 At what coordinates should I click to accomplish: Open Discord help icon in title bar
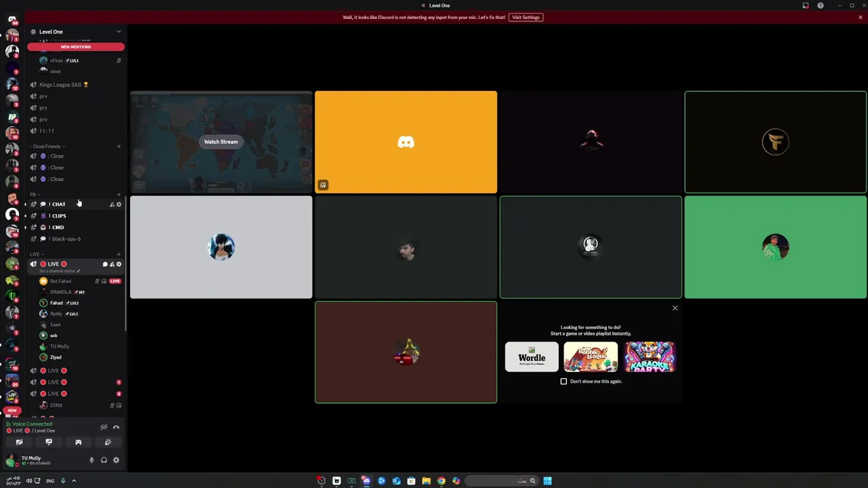click(x=821, y=5)
